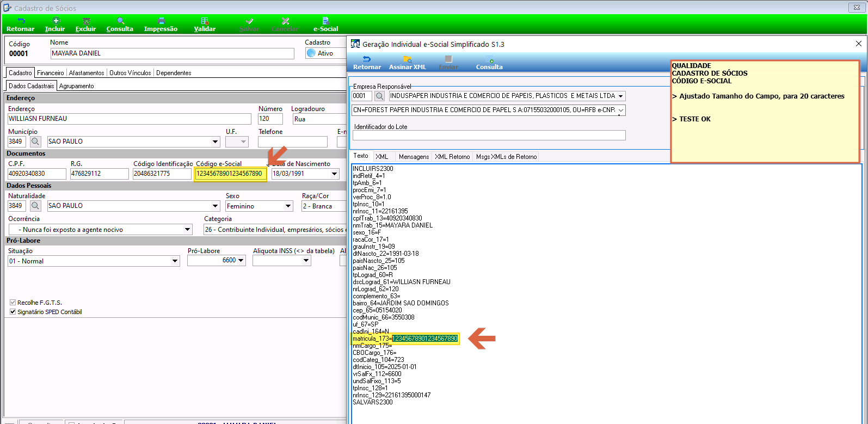
Task: Click Retornar in the e-Social generation dialog
Action: pos(367,63)
